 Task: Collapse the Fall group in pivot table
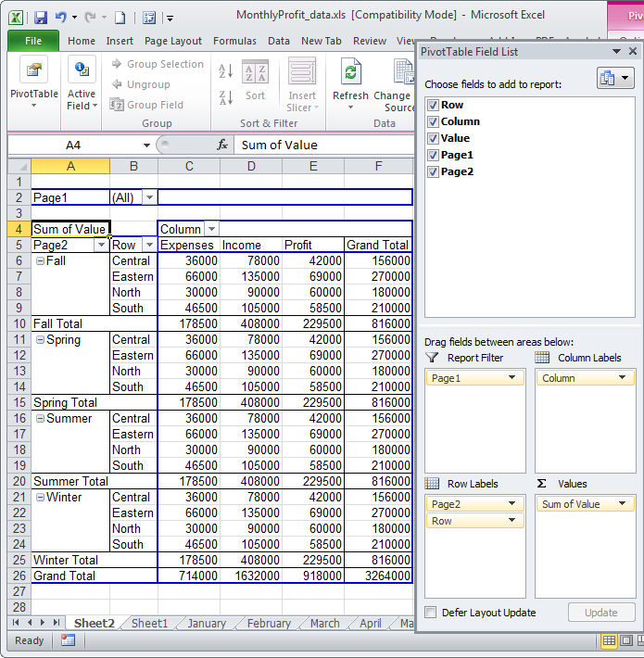coord(40,261)
